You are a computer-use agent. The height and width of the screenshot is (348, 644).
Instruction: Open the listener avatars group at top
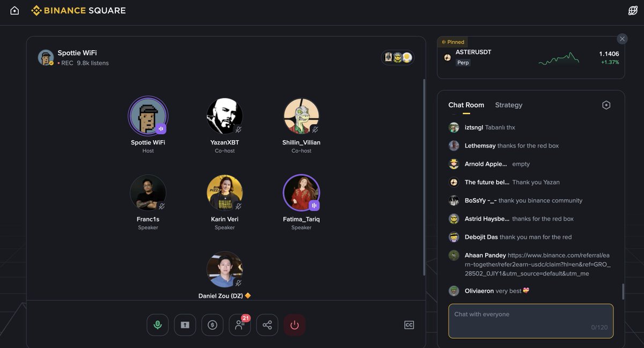coord(398,57)
